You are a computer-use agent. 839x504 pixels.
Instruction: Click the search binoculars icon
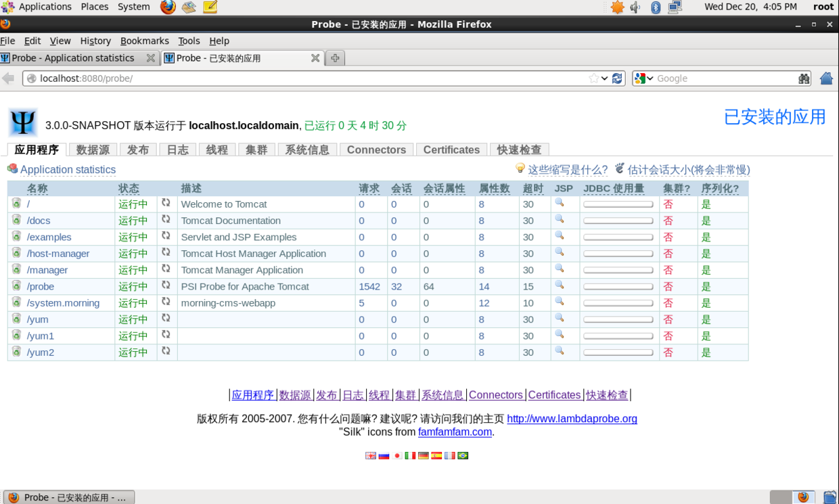point(804,78)
